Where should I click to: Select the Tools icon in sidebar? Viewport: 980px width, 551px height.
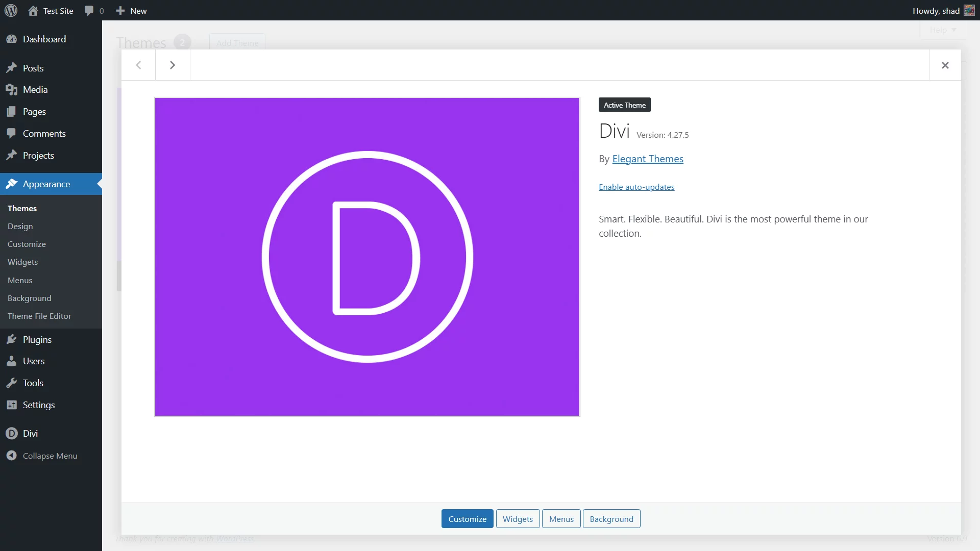pyautogui.click(x=11, y=383)
